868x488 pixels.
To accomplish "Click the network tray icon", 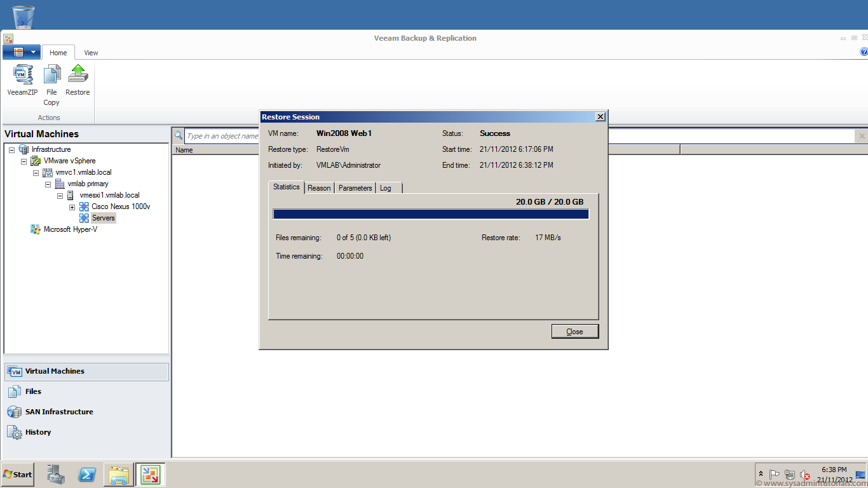I will point(790,475).
